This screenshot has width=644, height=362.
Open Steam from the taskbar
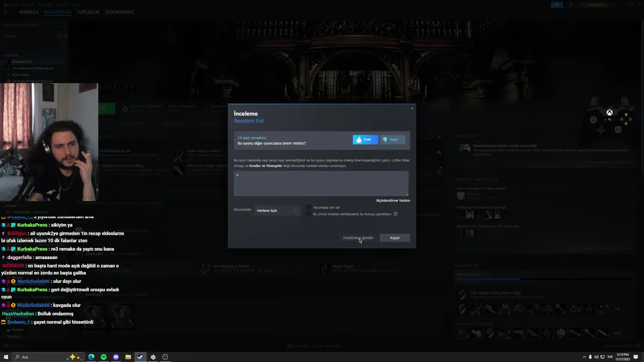(140, 357)
